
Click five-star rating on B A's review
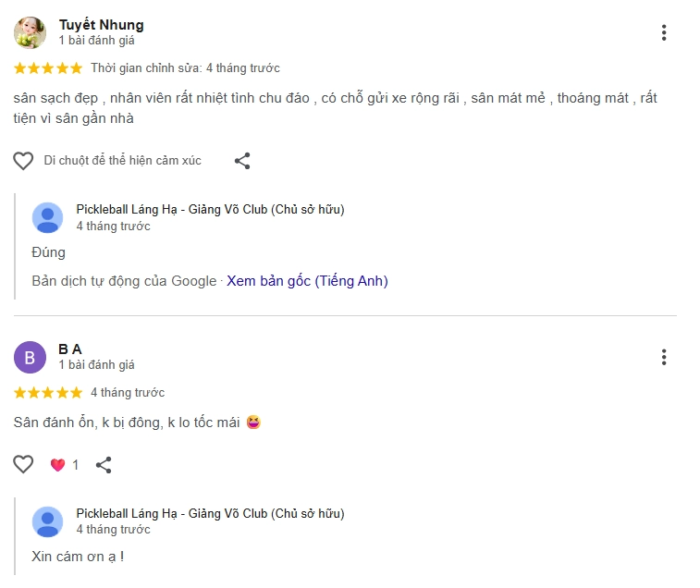point(48,393)
